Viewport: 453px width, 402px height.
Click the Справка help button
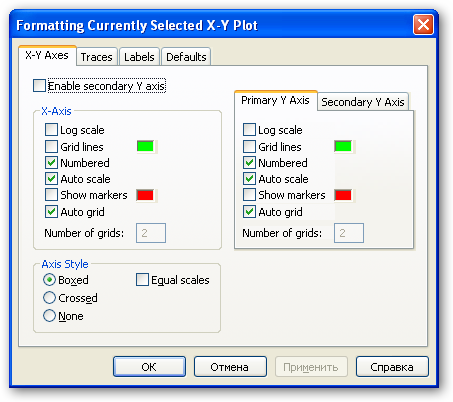pos(392,367)
